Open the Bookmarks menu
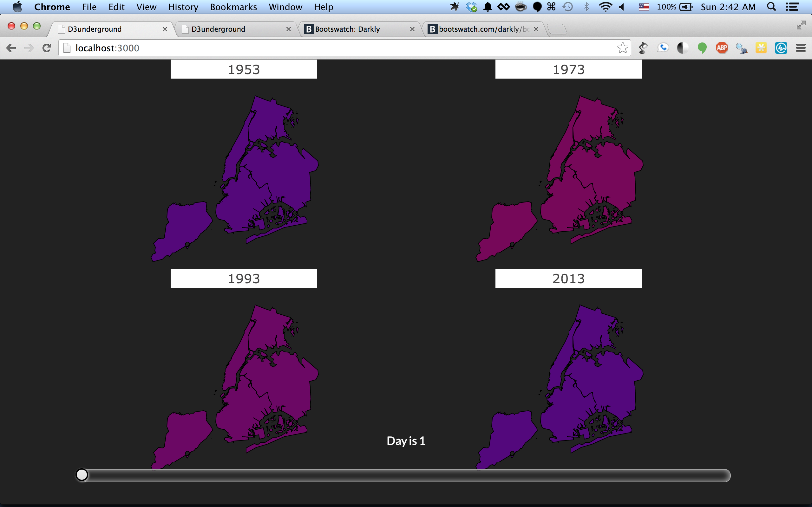Screen dimensions: 812x507 tap(233, 7)
